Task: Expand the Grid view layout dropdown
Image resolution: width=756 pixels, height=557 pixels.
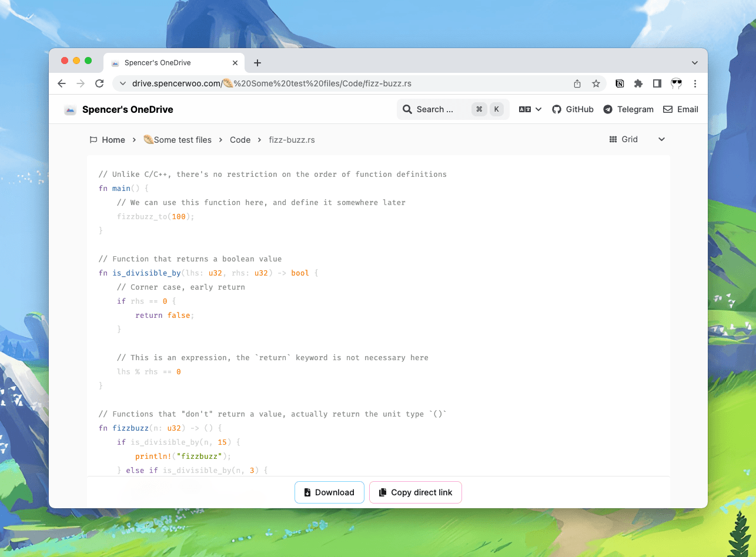Action: point(661,139)
